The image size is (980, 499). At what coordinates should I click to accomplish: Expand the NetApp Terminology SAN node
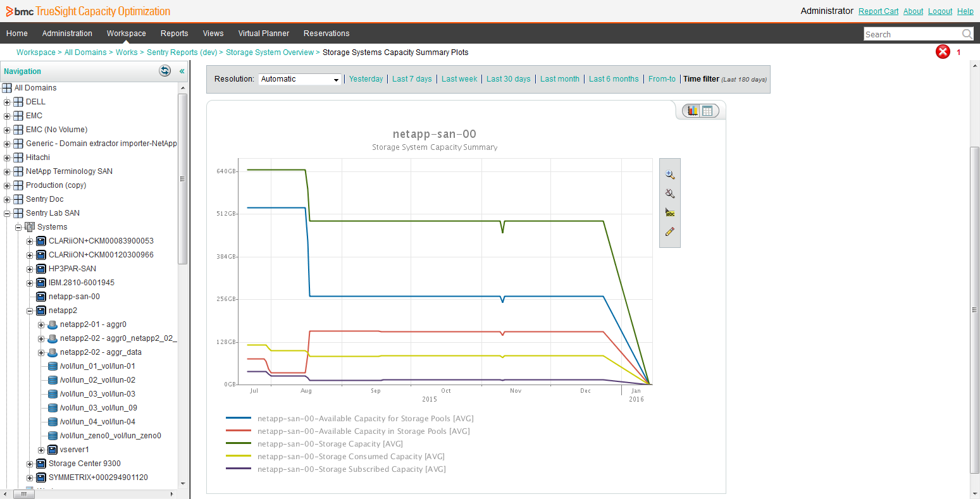click(7, 171)
